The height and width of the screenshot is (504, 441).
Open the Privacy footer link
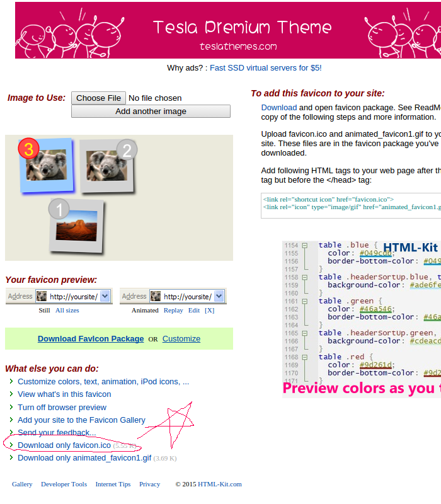pos(149,484)
